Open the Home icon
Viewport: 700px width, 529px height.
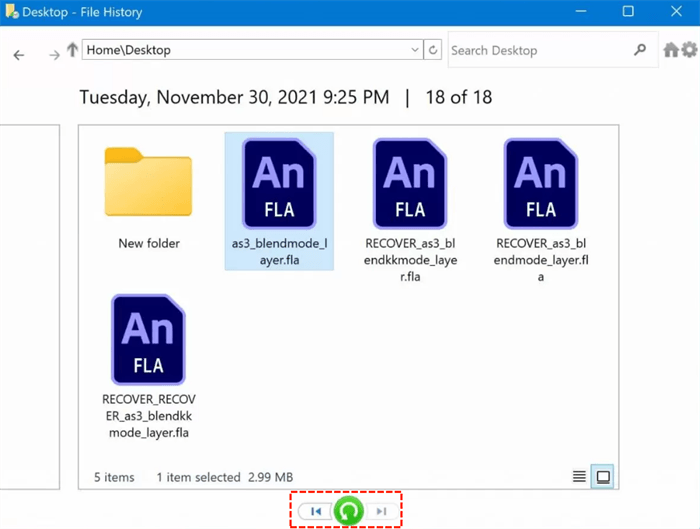(671, 50)
